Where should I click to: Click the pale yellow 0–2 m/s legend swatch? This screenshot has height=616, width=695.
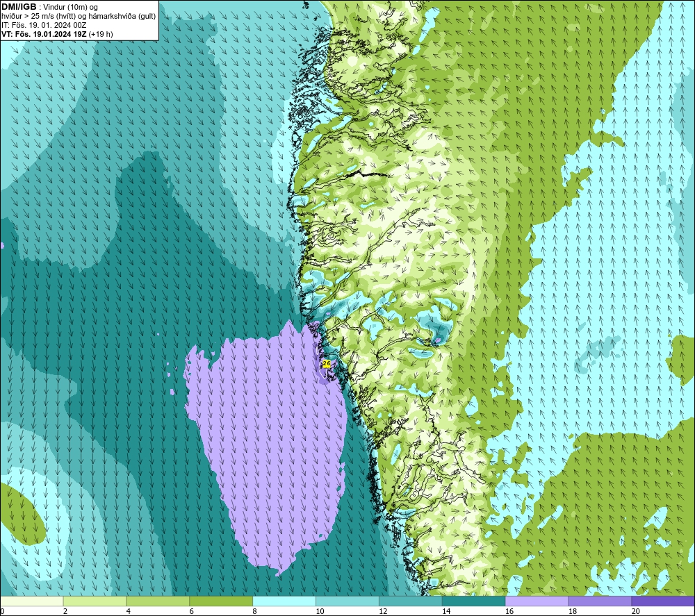(32, 601)
